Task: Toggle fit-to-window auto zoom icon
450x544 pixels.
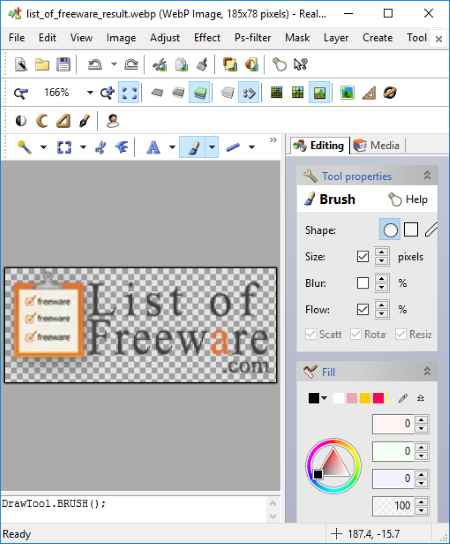Action: pos(129,93)
